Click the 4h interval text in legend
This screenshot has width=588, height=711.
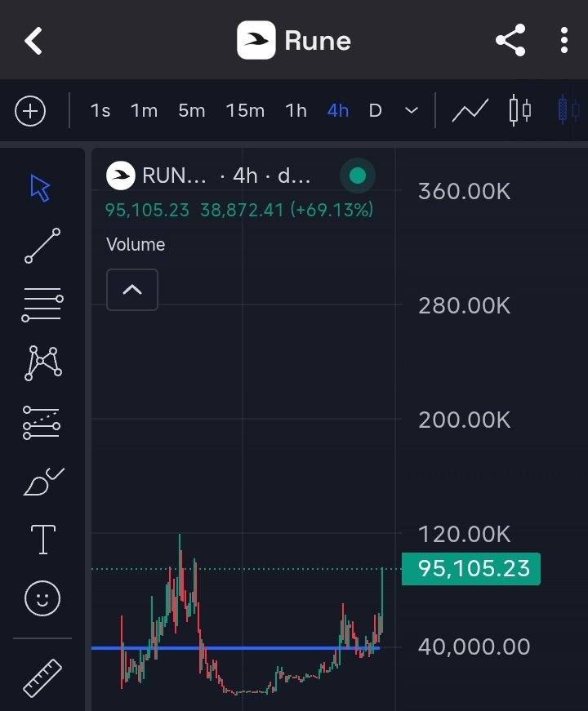coord(245,176)
